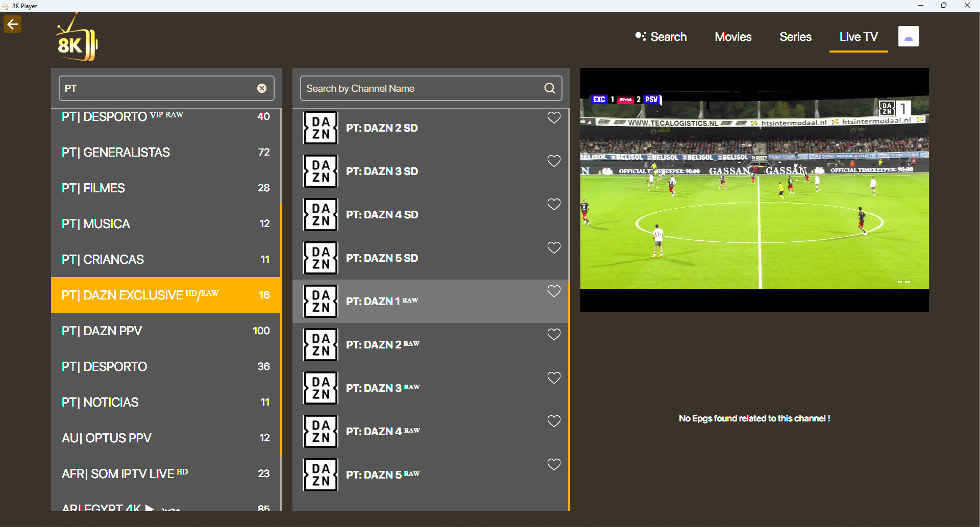Open the PT| NOTICIAS category
This screenshot has width=980, height=527.
pos(166,402)
